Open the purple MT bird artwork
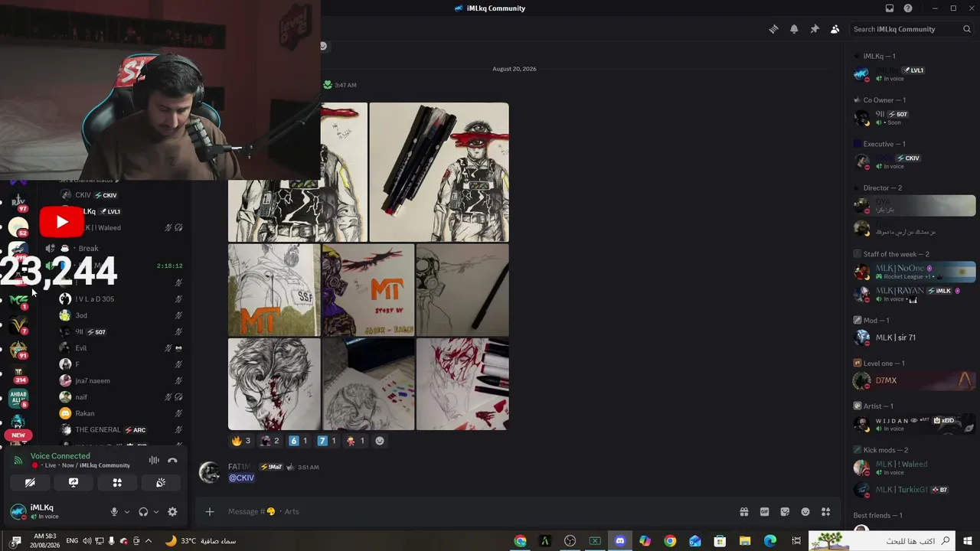Screen dimensions: 980x551 (368, 290)
